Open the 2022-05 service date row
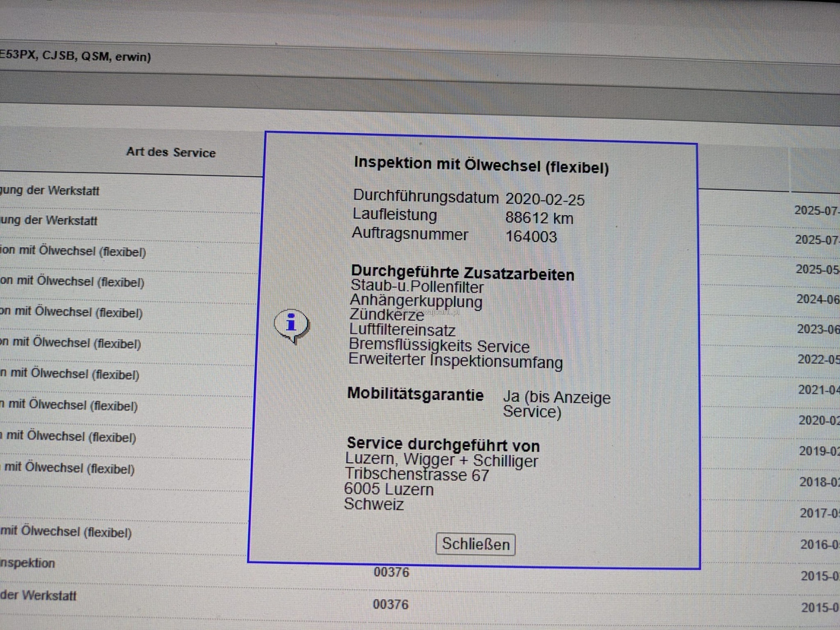Image resolution: width=840 pixels, height=630 pixels. [818, 359]
